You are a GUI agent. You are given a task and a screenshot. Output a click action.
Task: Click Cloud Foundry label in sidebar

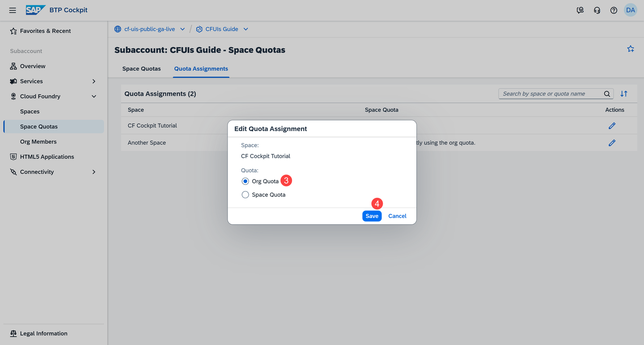40,96
